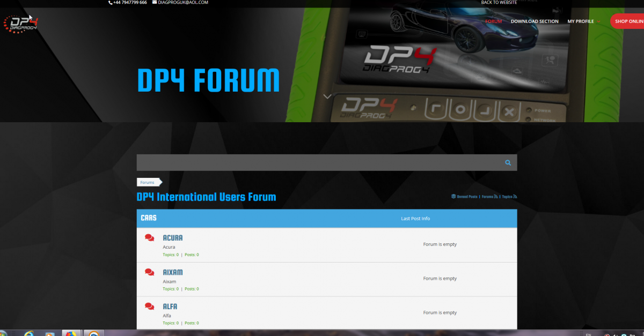Select the Forums breadcrumb
Image resolution: width=644 pixels, height=336 pixels.
[x=147, y=182]
